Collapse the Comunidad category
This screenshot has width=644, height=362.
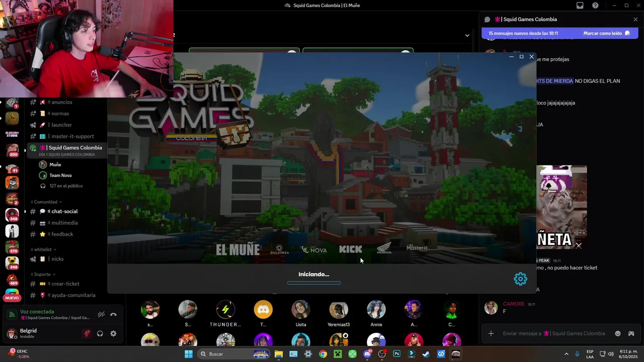click(x=45, y=202)
